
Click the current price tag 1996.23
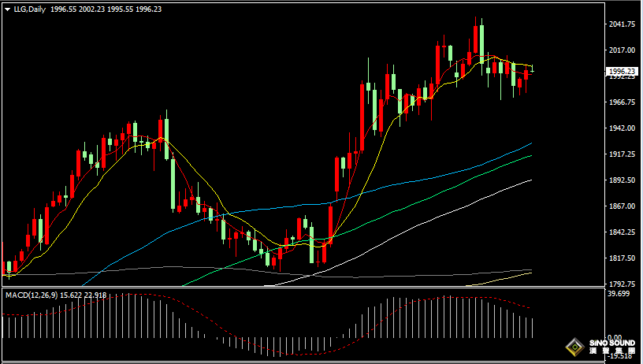622,71
